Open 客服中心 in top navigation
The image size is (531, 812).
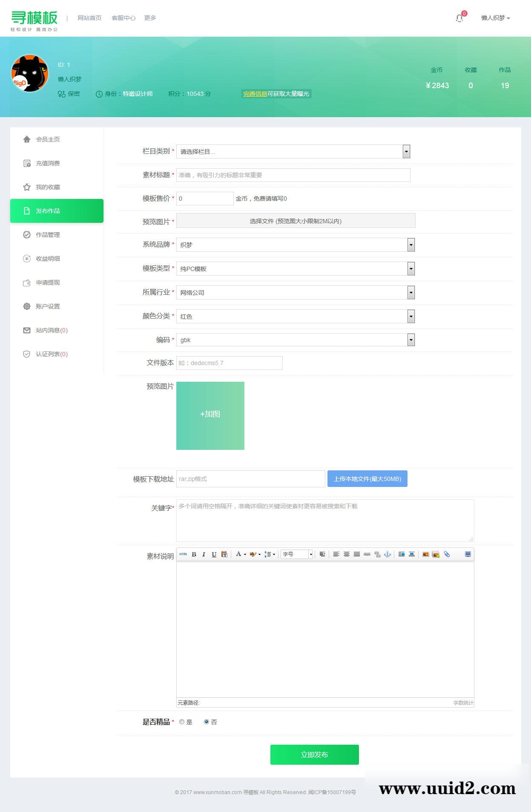point(123,18)
